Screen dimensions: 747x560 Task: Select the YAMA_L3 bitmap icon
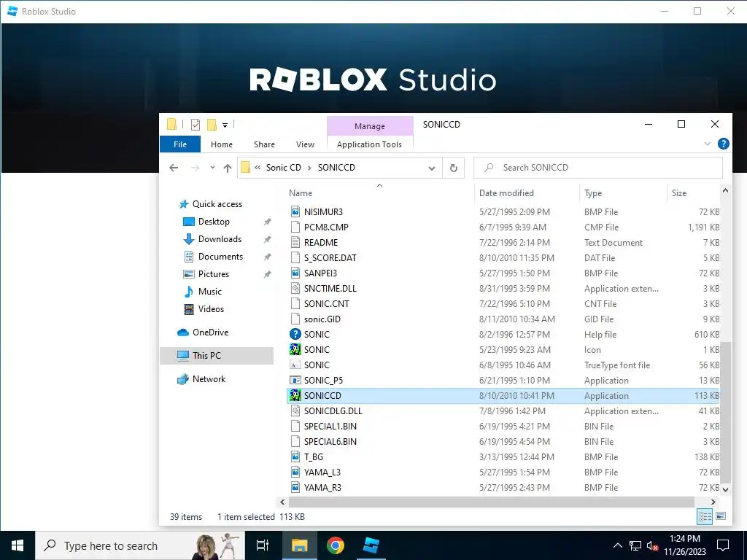click(295, 472)
